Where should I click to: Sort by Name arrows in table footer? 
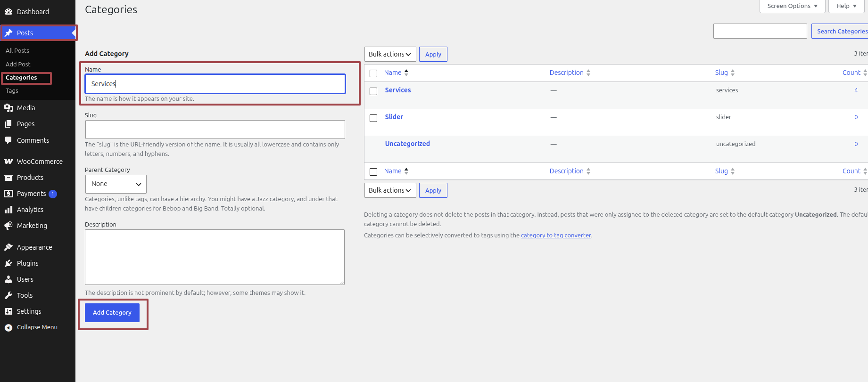pos(406,171)
